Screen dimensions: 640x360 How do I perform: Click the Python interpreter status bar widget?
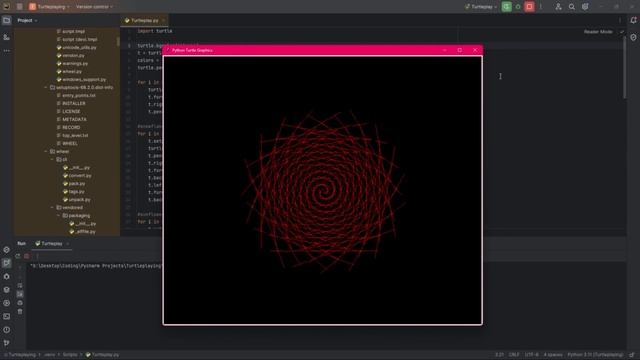pos(595,355)
